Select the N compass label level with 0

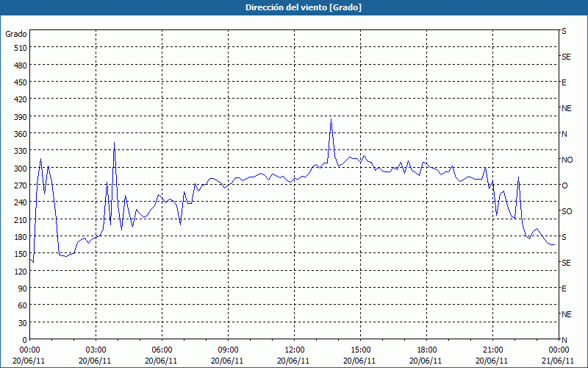tap(564, 340)
